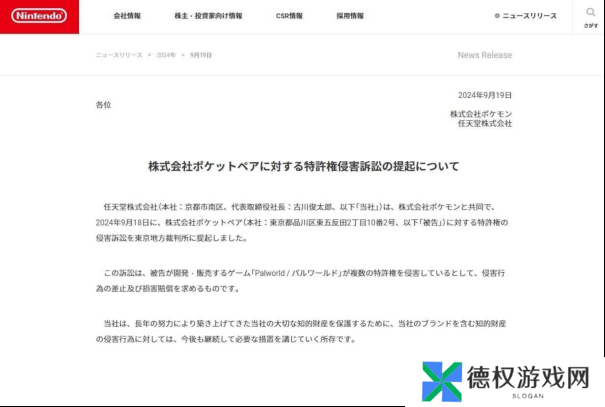
Task: Click the 9月19日 breadcrumb item
Action: [201, 55]
